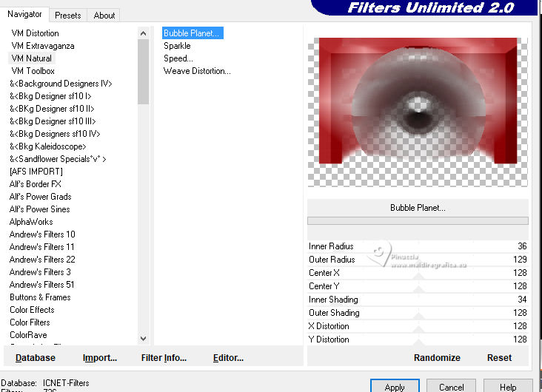542x392 pixels.
Task: Select VM Natural category
Action: point(31,58)
